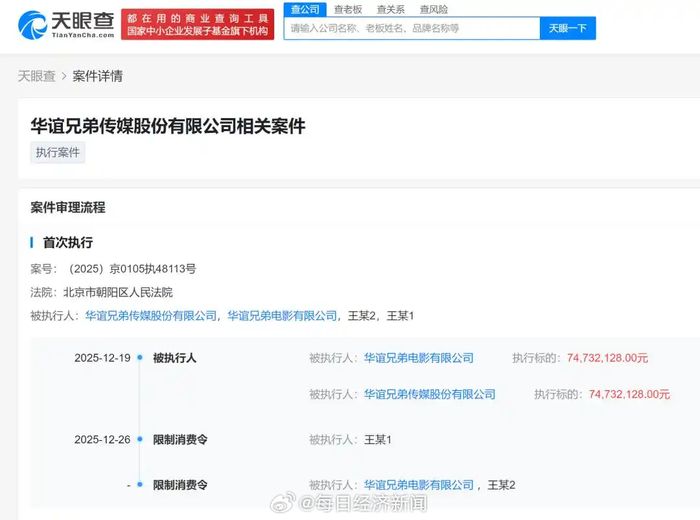
Task: Click the red promotional banner beside the logo
Action: pyautogui.click(x=197, y=25)
